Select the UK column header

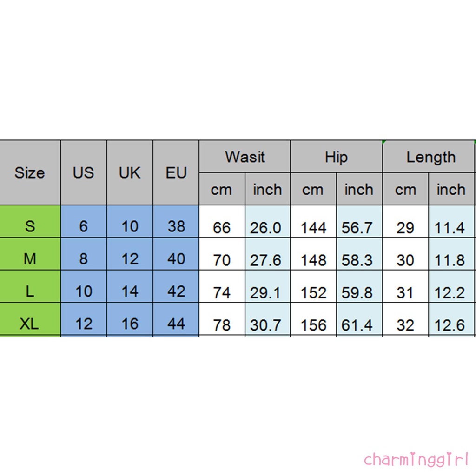(130, 173)
